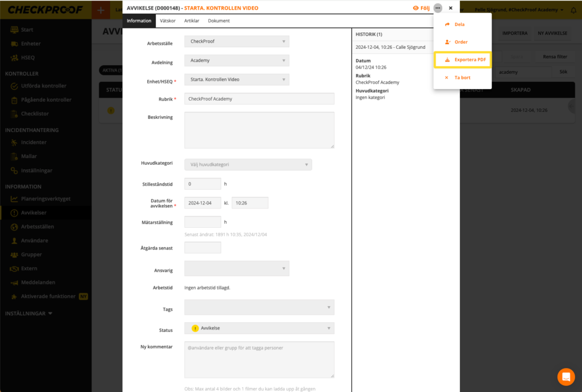Click into the Beskrivning text area
Image resolution: width=582 pixels, height=392 pixels.
tap(259, 130)
